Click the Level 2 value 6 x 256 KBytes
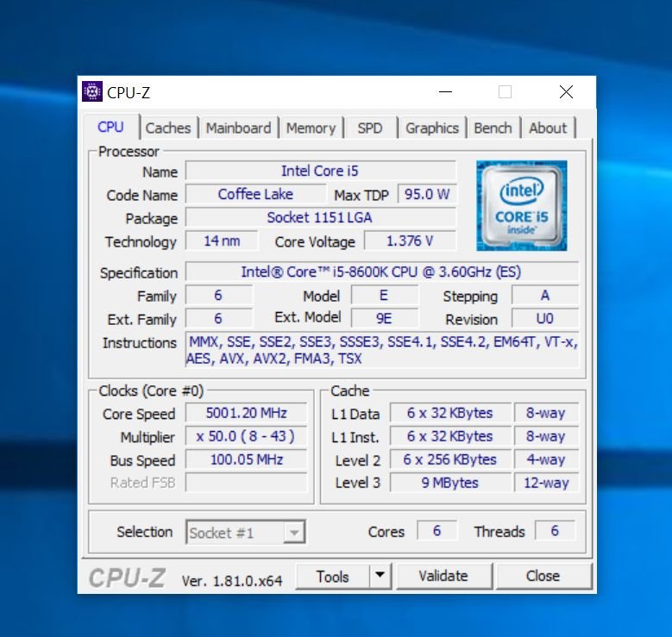The height and width of the screenshot is (637, 672). (x=450, y=459)
